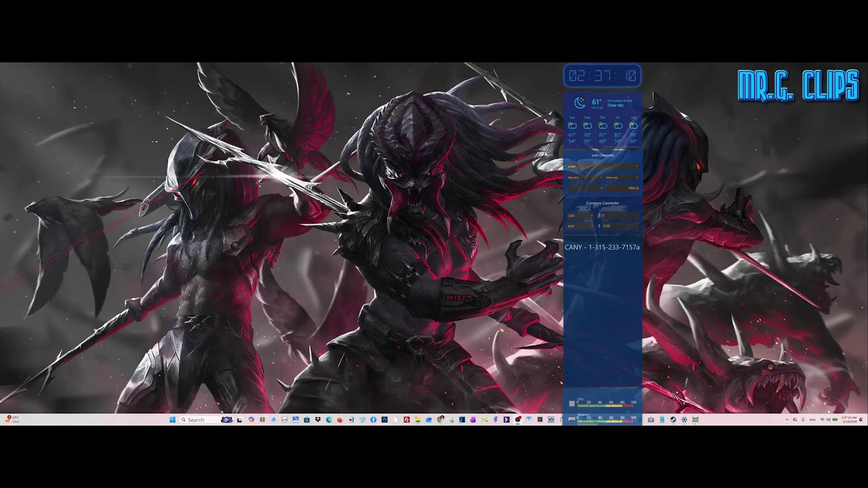Click the Clear sky condition text
Screen dimensions: 868x488
616,105
